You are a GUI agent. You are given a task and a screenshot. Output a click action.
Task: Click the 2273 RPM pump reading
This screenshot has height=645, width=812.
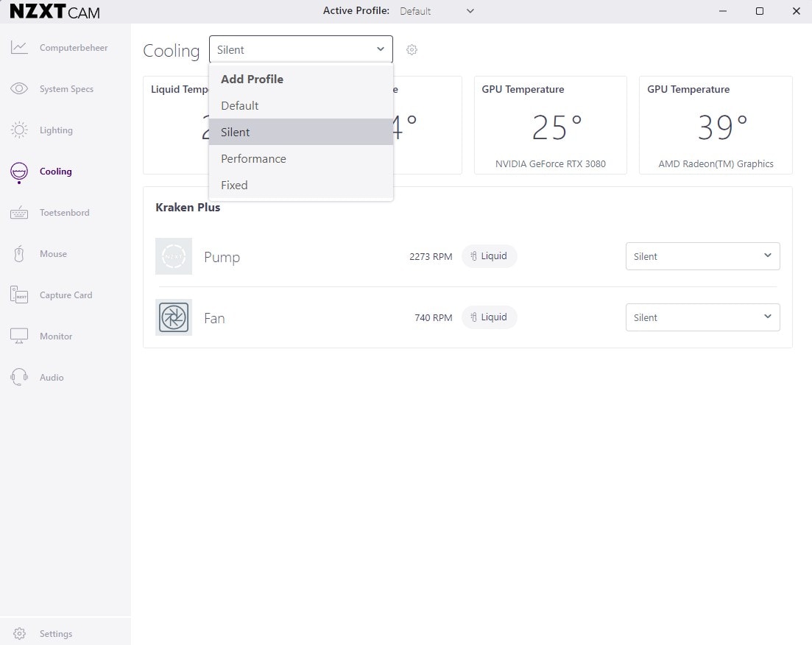click(431, 256)
